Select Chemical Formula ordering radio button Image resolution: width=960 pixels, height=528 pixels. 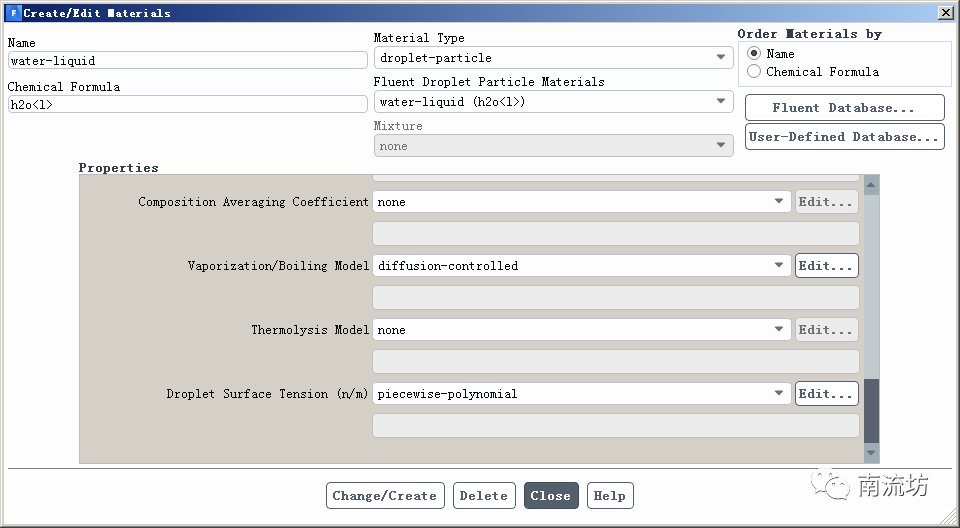(754, 72)
